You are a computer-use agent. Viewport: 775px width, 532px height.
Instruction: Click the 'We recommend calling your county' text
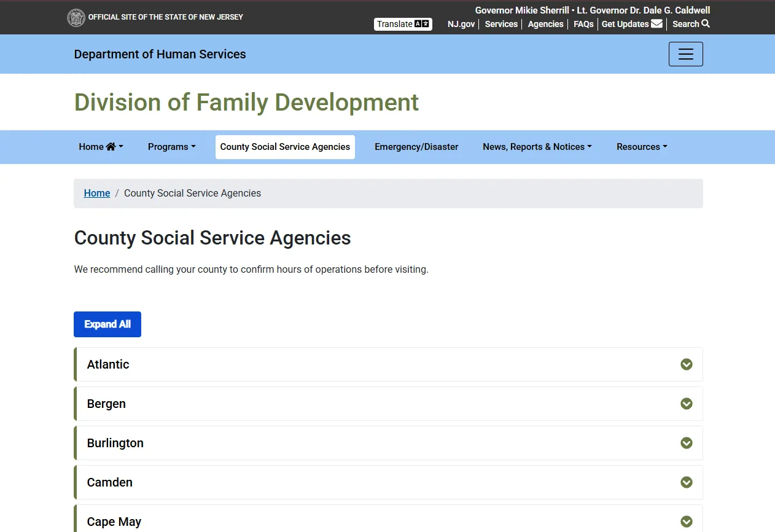251,269
